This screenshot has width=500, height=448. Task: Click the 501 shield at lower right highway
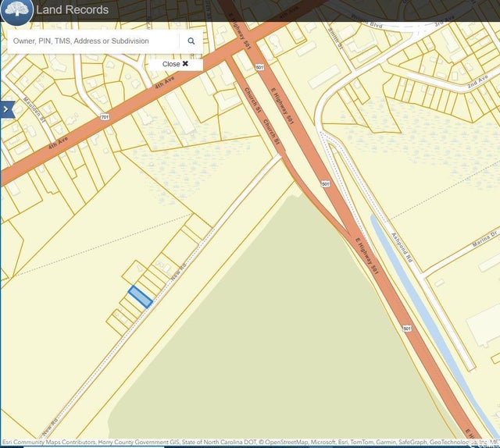(x=407, y=329)
